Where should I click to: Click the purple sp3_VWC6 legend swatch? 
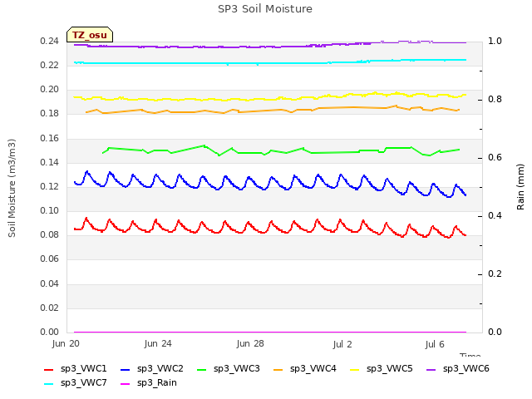coord(431,370)
